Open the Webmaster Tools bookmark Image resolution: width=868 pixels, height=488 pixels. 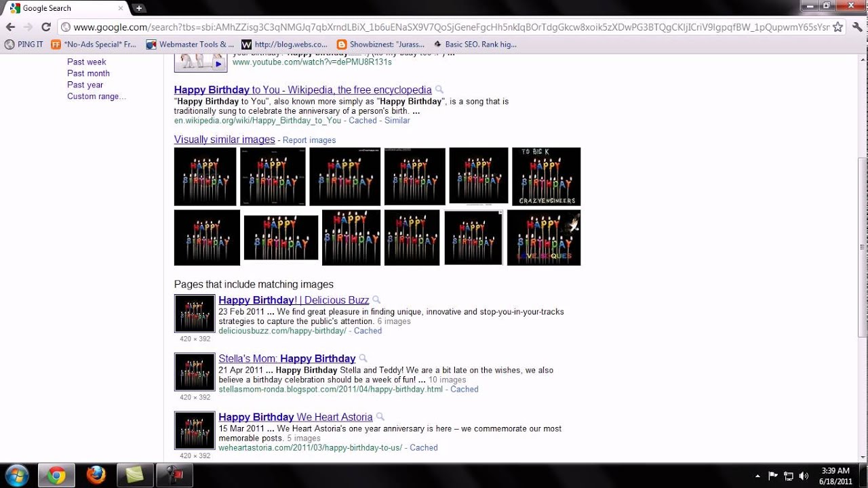pyautogui.click(x=190, y=44)
